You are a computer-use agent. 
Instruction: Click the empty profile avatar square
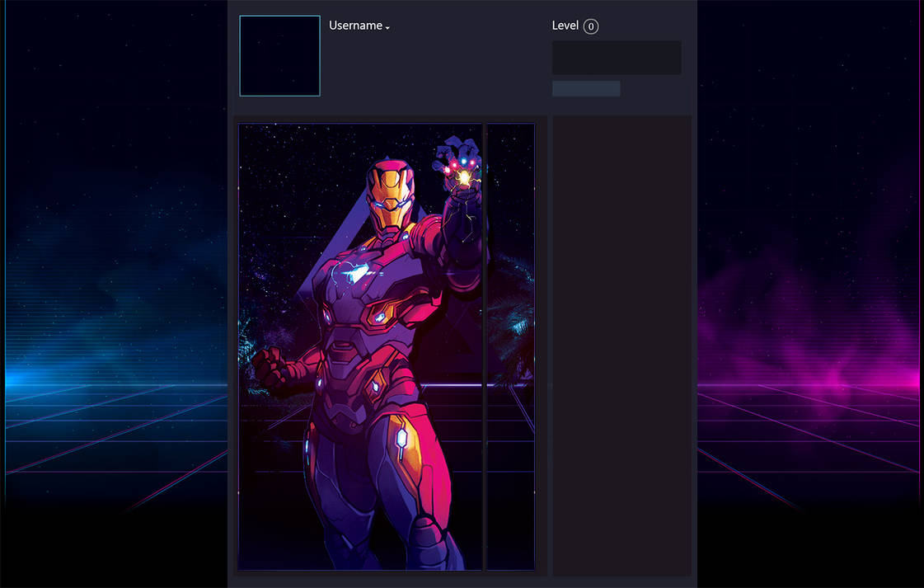[280, 56]
